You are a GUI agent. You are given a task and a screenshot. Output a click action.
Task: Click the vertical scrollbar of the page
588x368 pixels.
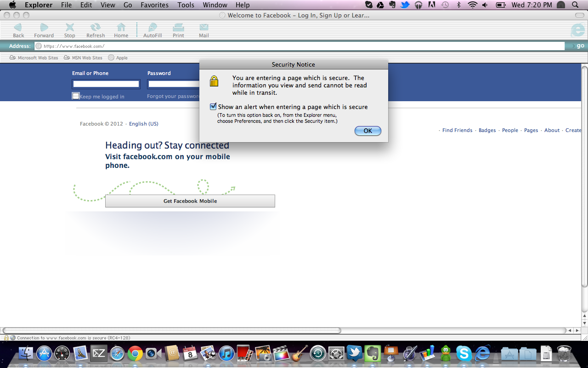pyautogui.click(x=584, y=177)
